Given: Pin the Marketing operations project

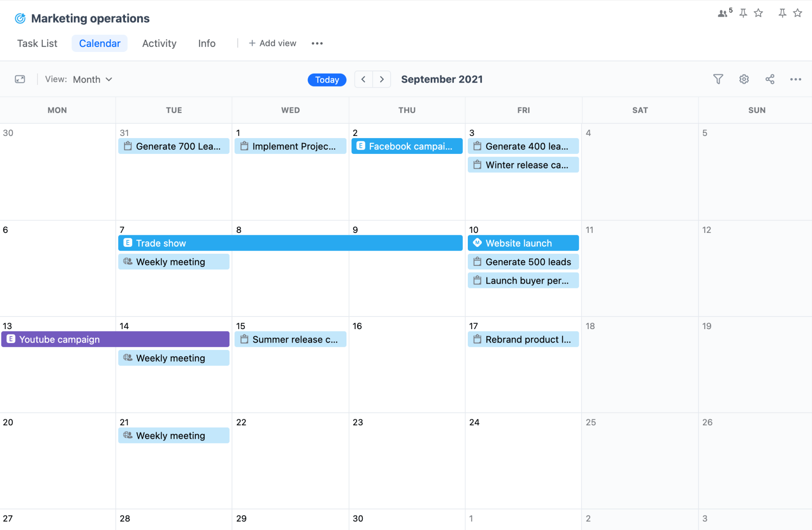Looking at the screenshot, I should (x=743, y=13).
